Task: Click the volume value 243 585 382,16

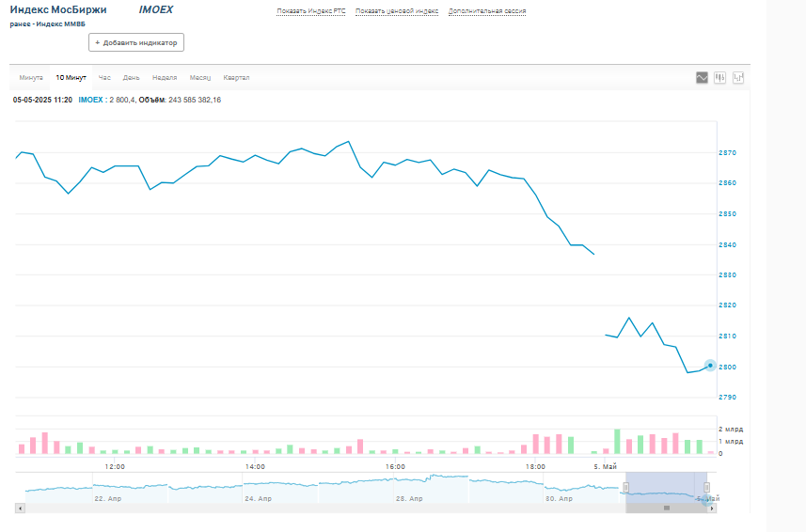Action: (x=195, y=100)
